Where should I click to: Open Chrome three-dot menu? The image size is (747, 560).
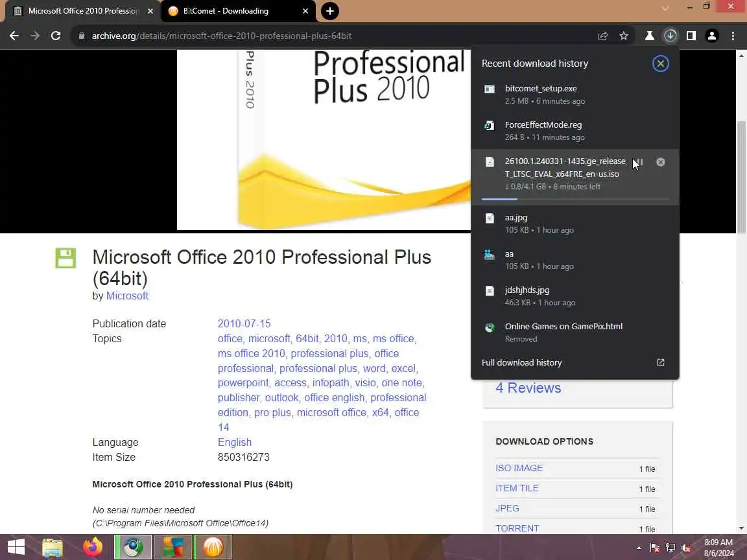[x=733, y=36]
